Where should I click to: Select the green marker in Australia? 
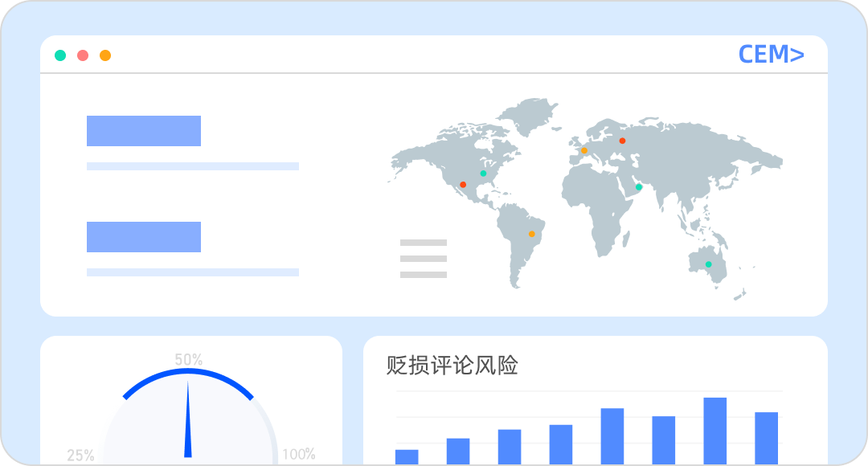[709, 264]
